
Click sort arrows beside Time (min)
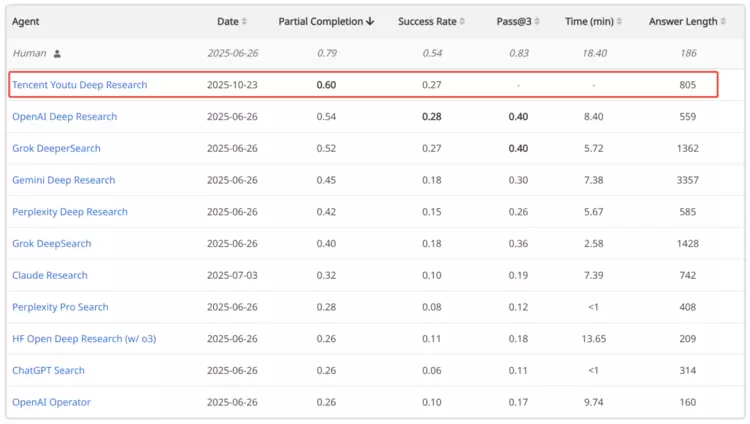pos(620,22)
